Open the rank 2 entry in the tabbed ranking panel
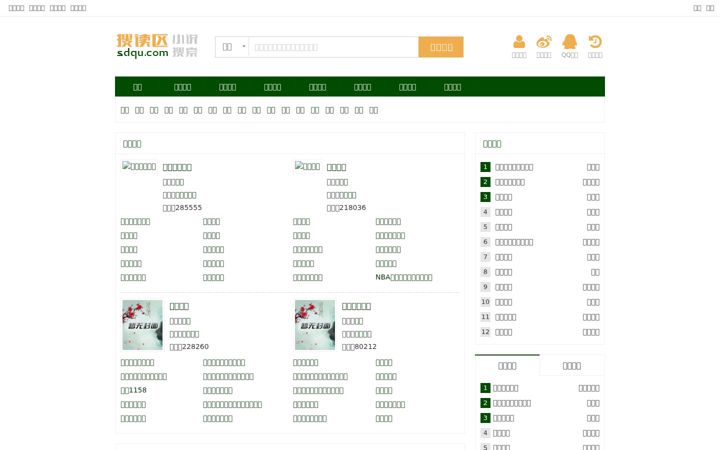Image resolution: width=720 pixels, height=450 pixels. pos(512,403)
